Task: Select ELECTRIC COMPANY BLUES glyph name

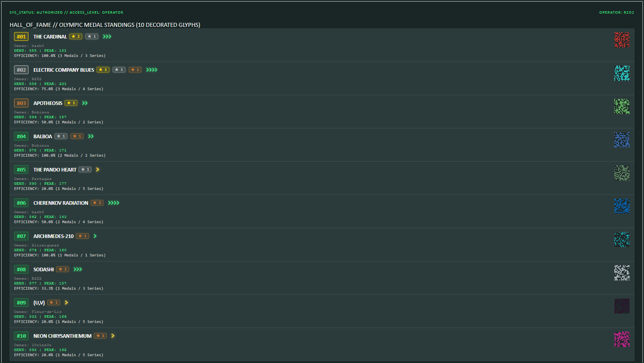Action: click(64, 70)
